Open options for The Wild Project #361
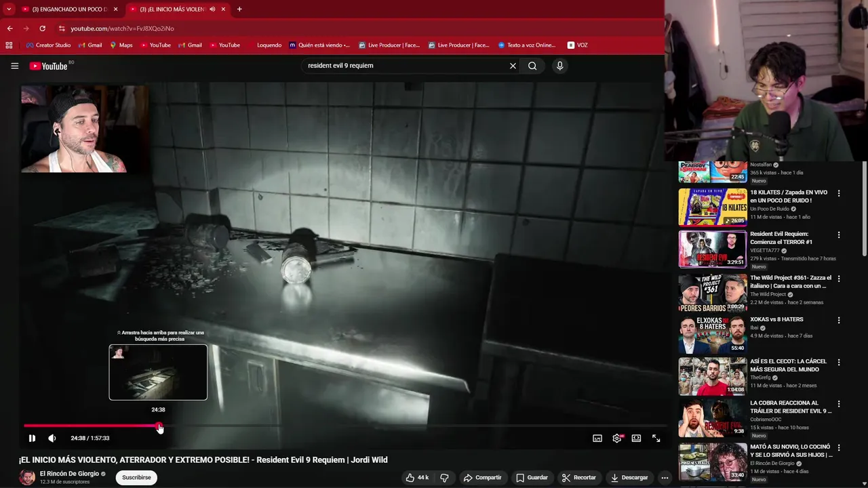The height and width of the screenshot is (488, 868). pyautogui.click(x=838, y=278)
